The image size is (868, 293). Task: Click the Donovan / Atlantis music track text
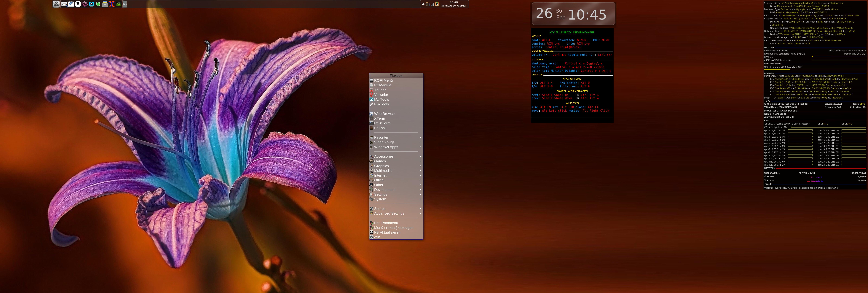[801, 188]
